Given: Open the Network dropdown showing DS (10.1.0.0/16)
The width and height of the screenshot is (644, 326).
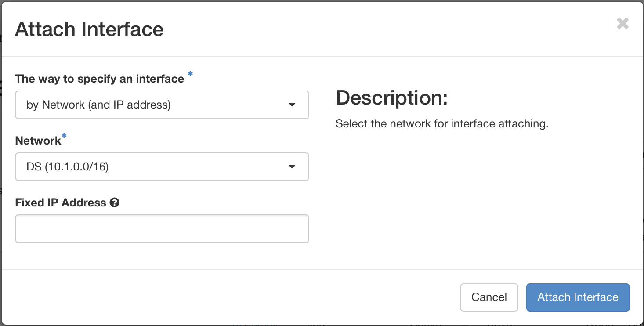Looking at the screenshot, I should (162, 167).
